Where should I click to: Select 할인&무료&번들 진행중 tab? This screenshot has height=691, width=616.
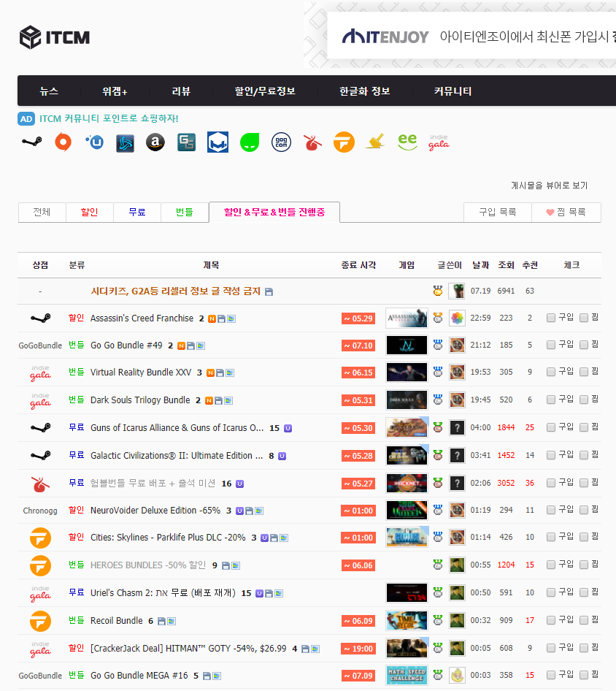click(274, 213)
